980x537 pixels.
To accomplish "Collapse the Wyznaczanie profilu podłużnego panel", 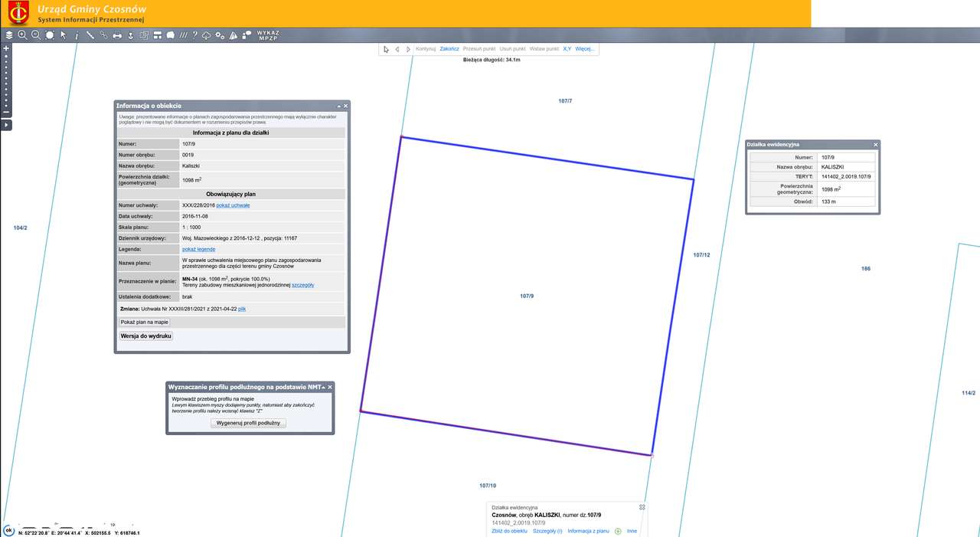I will (x=323, y=387).
